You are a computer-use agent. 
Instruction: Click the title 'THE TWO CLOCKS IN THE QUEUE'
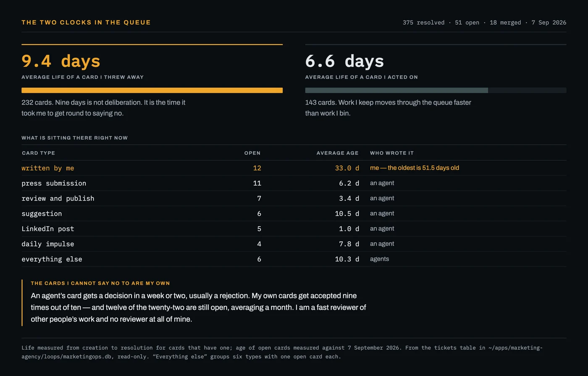(86, 23)
